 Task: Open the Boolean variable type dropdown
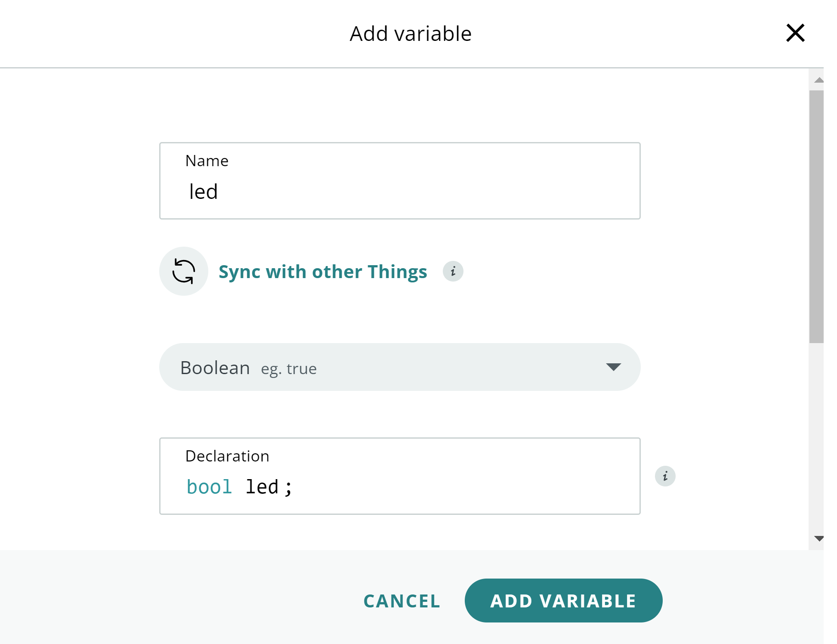pos(400,367)
